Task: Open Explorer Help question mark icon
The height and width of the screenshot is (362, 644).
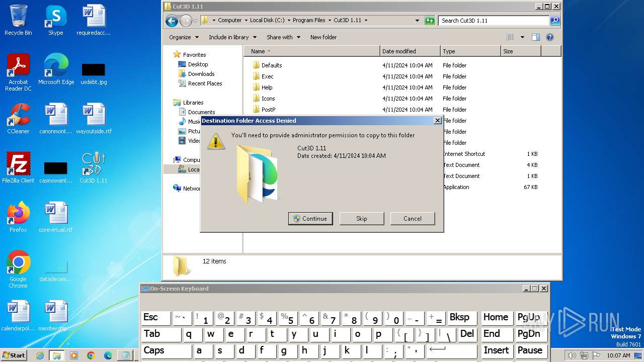Action: (x=550, y=37)
